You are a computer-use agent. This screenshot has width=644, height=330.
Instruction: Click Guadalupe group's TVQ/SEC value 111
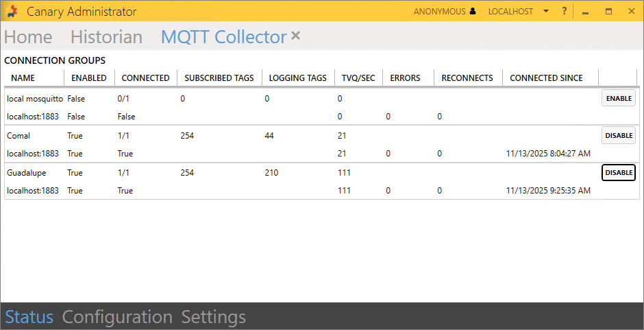344,173
